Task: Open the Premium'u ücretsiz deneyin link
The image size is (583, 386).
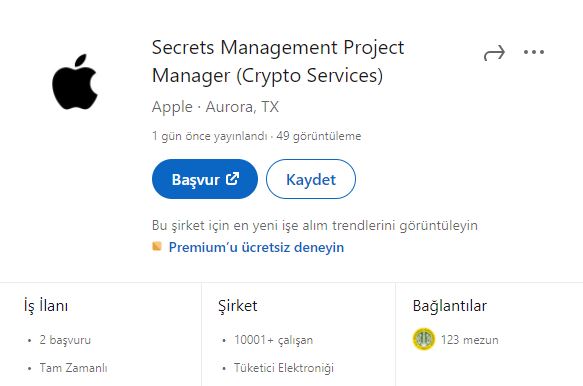Action: pos(256,247)
